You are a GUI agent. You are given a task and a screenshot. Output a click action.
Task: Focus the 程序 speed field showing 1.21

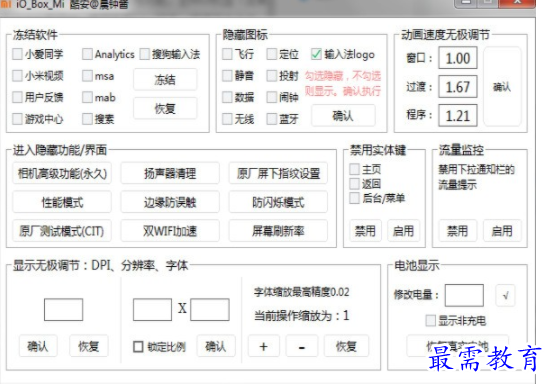457,115
